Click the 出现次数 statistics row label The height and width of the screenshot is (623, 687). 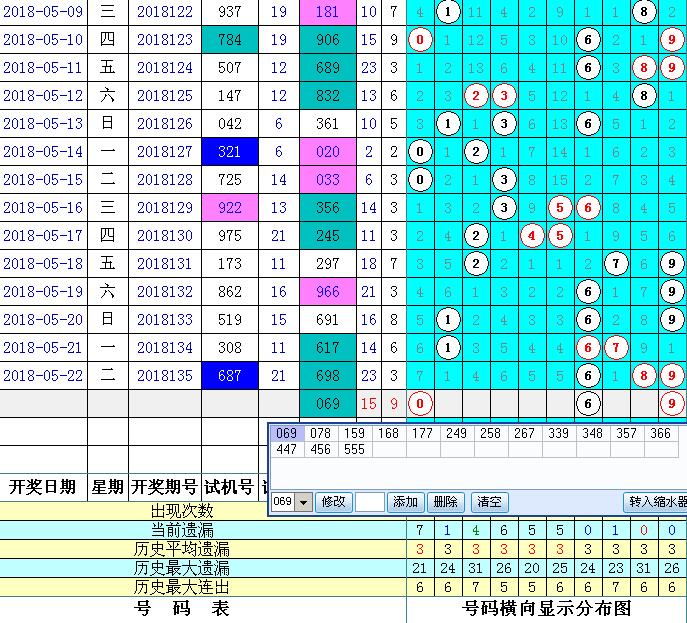[x=182, y=511]
